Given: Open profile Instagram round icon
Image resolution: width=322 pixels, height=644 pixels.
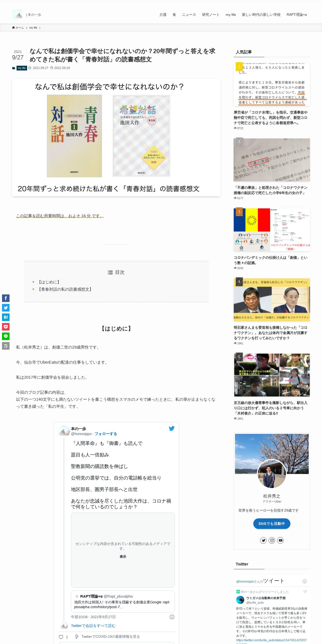Looking at the screenshot, I should pos(272,540).
